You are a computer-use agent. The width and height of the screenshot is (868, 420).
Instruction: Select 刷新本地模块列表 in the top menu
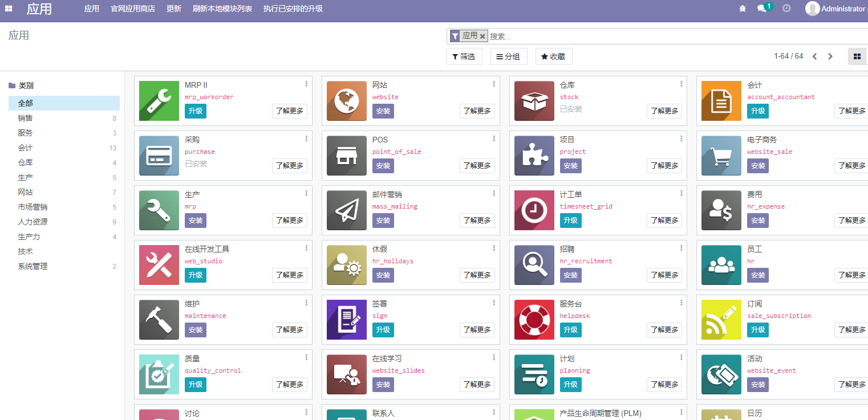tap(222, 9)
